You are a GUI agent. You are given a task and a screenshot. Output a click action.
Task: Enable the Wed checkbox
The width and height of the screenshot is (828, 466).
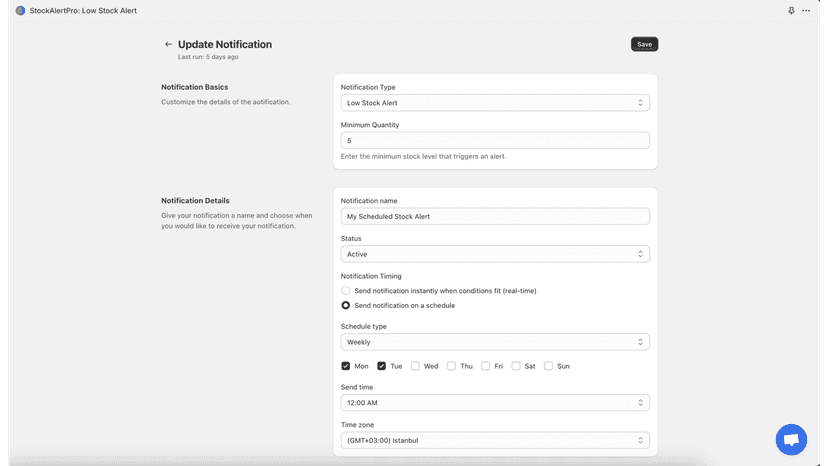point(415,366)
